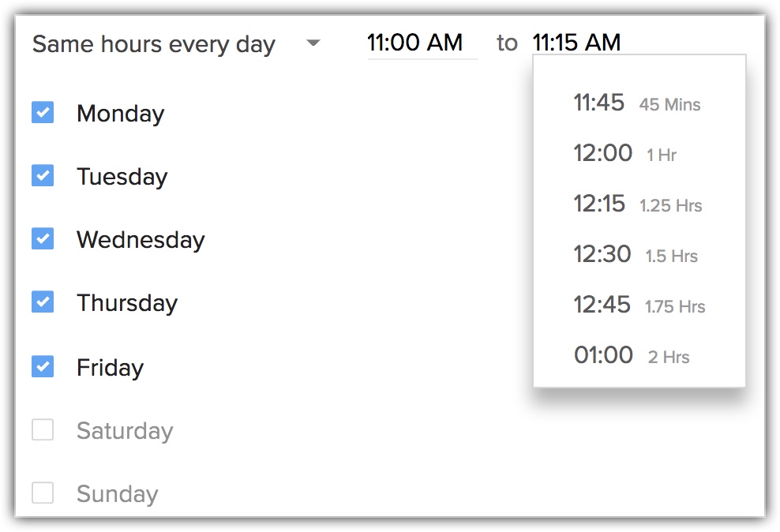Select the 01:00 (2 Hrs) option
The width and height of the screenshot is (780, 532).
pyautogui.click(x=632, y=355)
